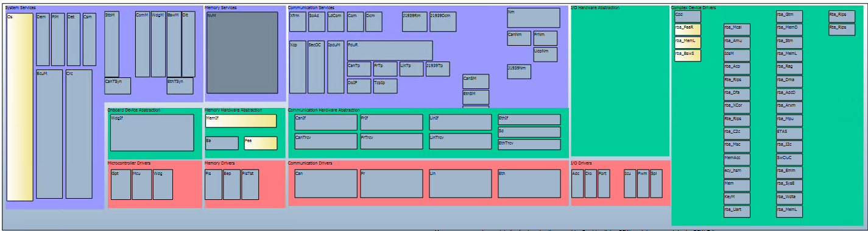Screen dimensions: 868x231
Task: Click the highlighted Fee module block
Action: pos(261,143)
